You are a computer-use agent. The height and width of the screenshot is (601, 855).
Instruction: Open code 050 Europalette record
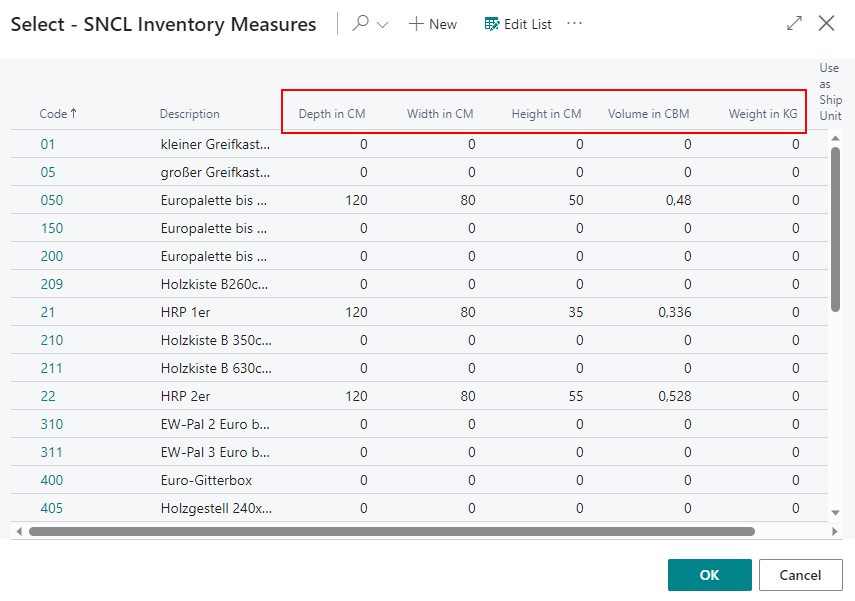[x=52, y=200]
